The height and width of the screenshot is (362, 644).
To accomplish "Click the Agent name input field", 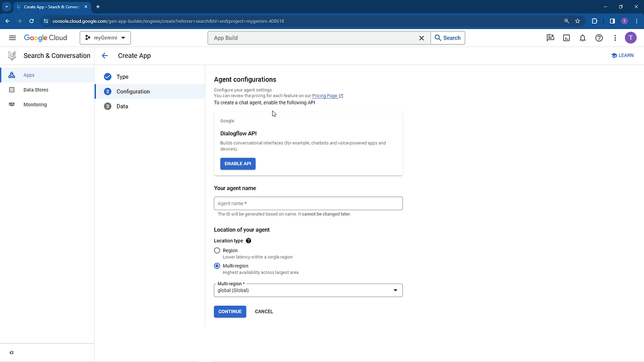I will pos(308,204).
